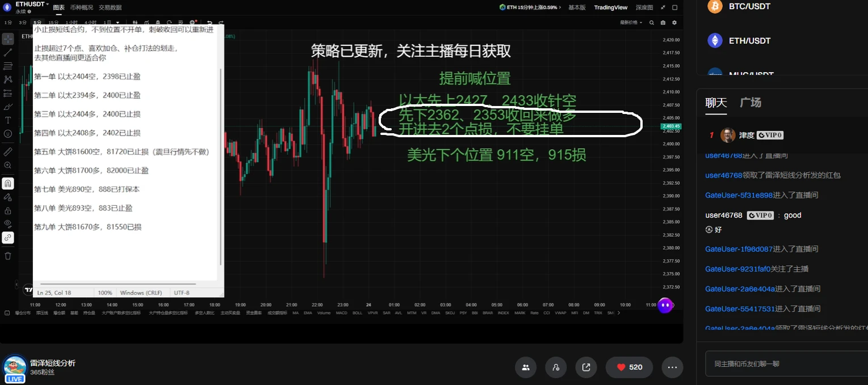
Task: Toggle hide all drawings eye icon
Action: [8, 224]
